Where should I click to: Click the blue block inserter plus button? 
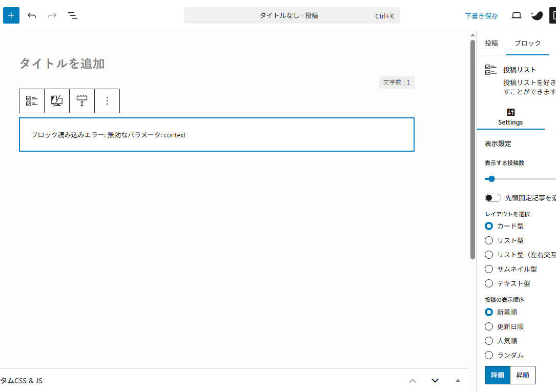11,15
